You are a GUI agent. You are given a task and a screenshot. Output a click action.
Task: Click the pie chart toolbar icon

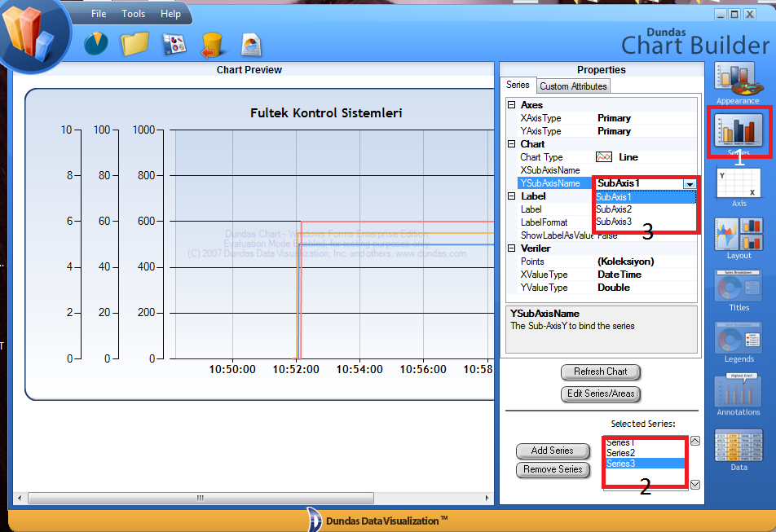point(96,43)
